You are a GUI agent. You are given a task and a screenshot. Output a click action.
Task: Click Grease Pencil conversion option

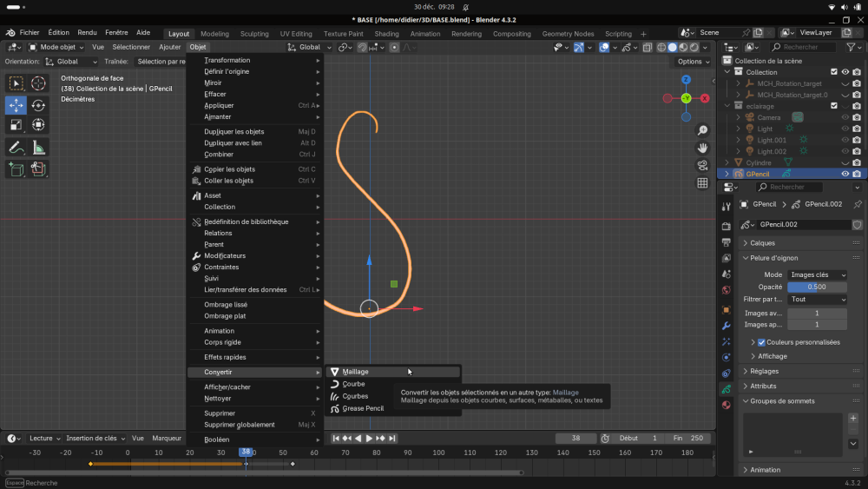click(363, 408)
